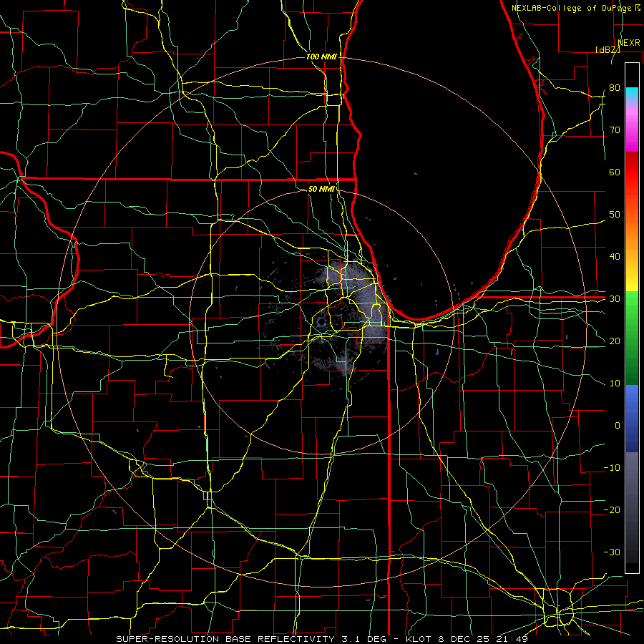Viewport: 644px width, 644px height.
Task: Click the green segment of the reflectivity color bar
Action: tap(632, 338)
